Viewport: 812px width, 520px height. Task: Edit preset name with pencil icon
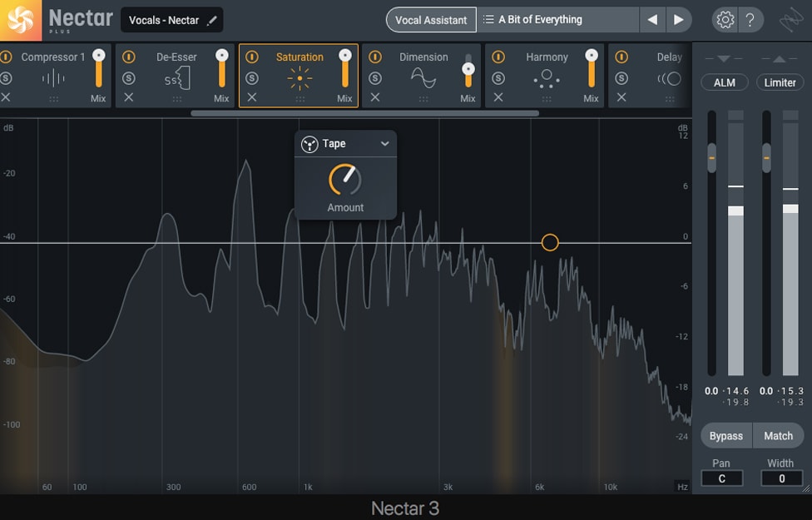[212, 20]
